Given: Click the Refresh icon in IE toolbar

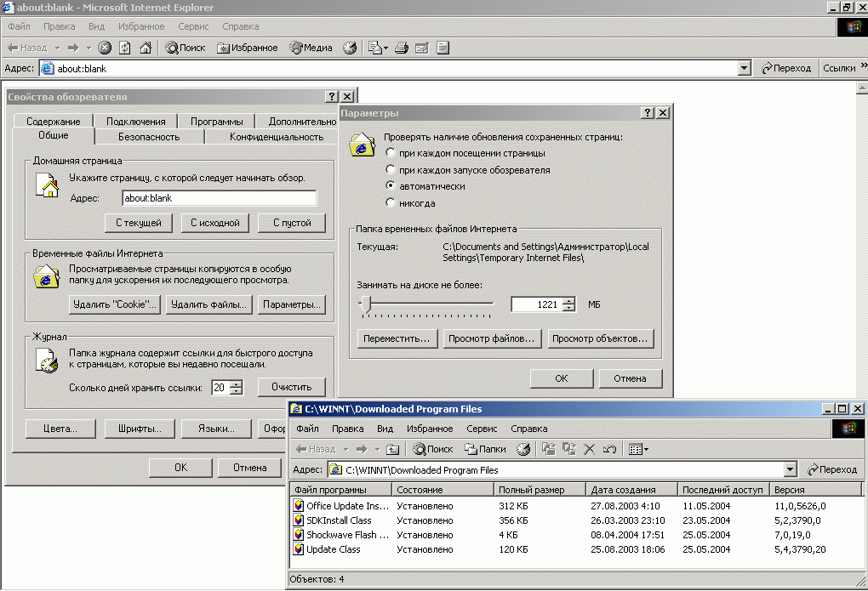Looking at the screenshot, I should click(x=125, y=48).
